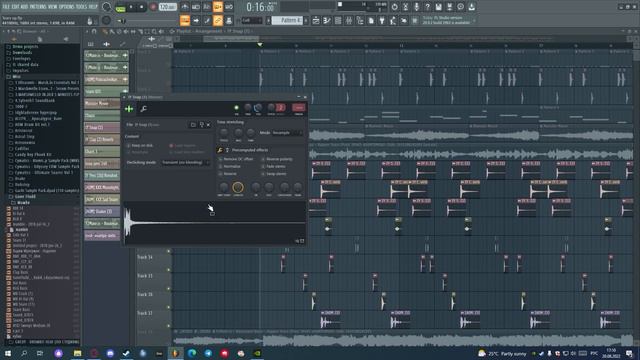Toggle the multilink to controllers icon
Viewport: 640px width, 360px height.
click(229, 20)
